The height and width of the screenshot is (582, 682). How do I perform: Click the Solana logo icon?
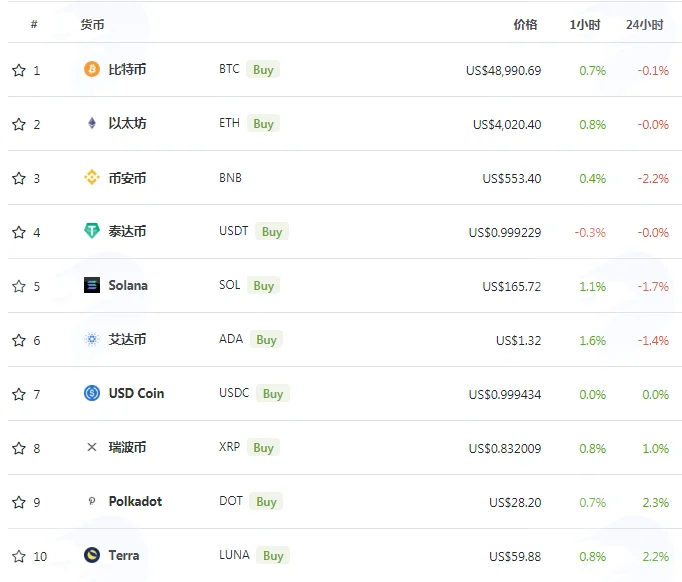(x=92, y=285)
